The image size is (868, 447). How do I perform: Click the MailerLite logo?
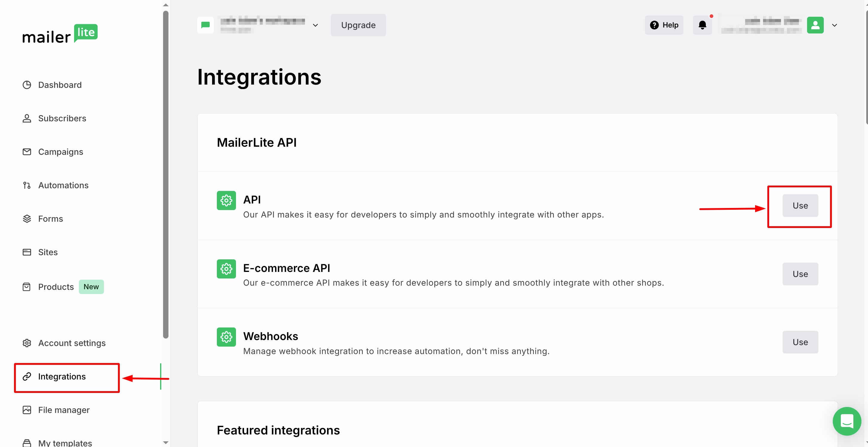(60, 34)
